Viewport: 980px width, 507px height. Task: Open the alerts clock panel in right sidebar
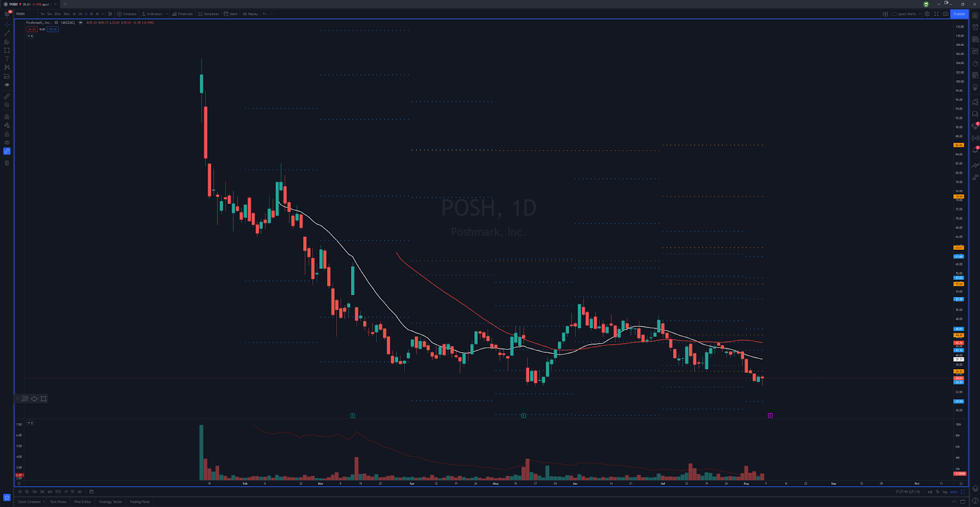click(x=975, y=27)
